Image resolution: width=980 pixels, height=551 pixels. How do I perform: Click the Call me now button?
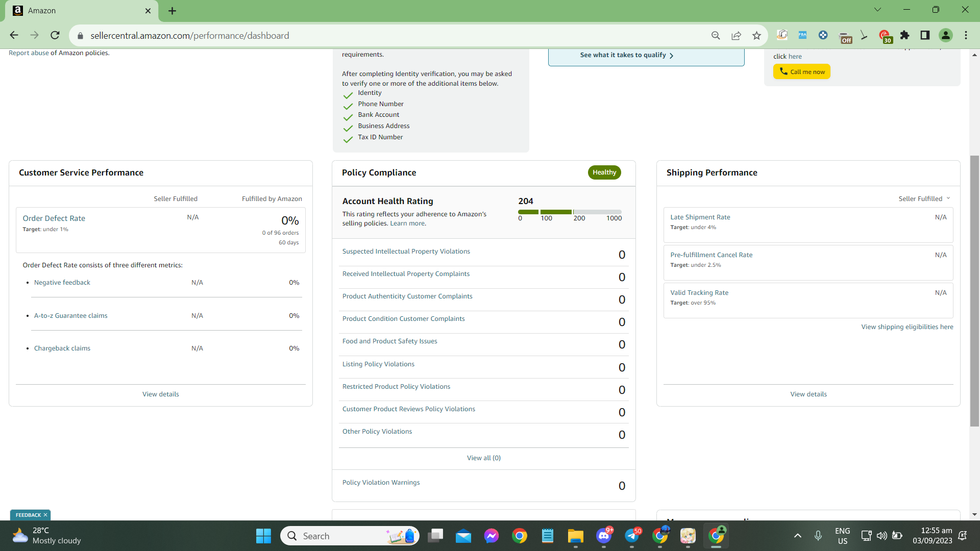[802, 71]
